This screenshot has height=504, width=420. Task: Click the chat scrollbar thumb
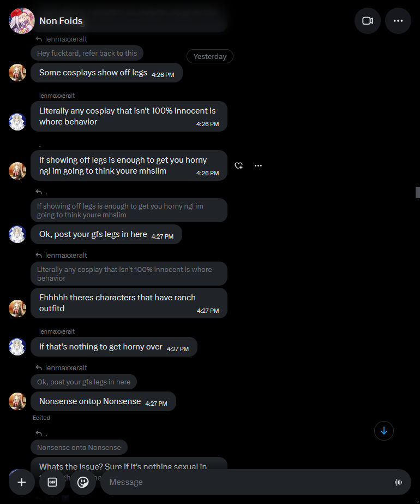[418, 192]
